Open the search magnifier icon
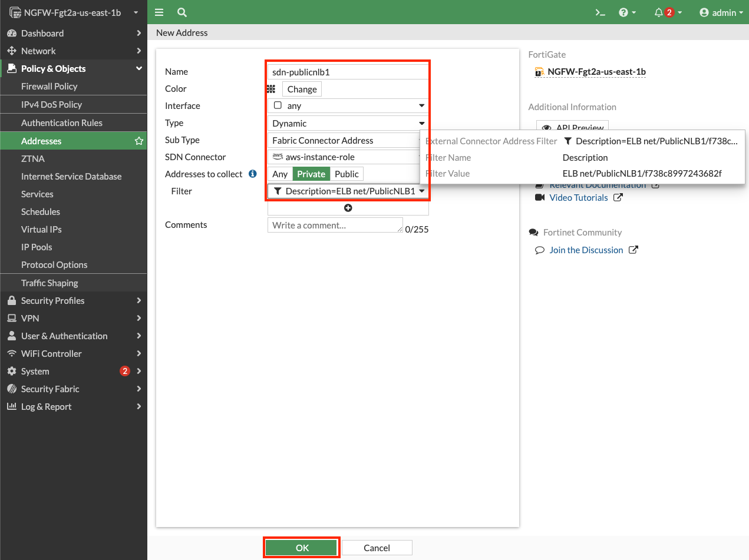 pyautogui.click(x=182, y=12)
